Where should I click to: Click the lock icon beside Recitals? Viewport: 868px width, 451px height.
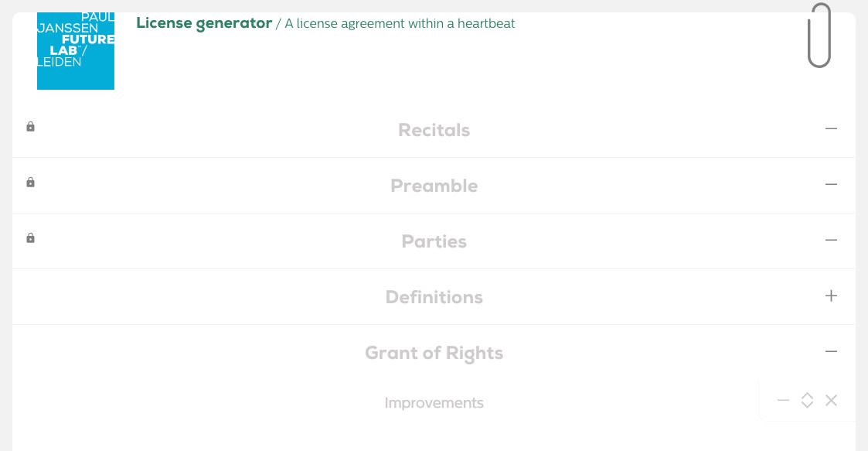(30, 127)
